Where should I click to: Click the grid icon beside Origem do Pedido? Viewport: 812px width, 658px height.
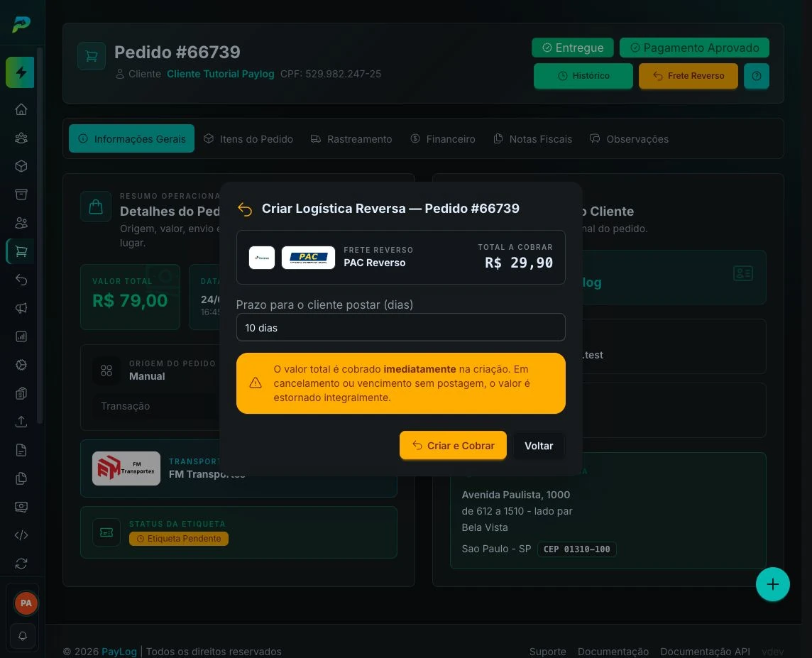coord(106,370)
